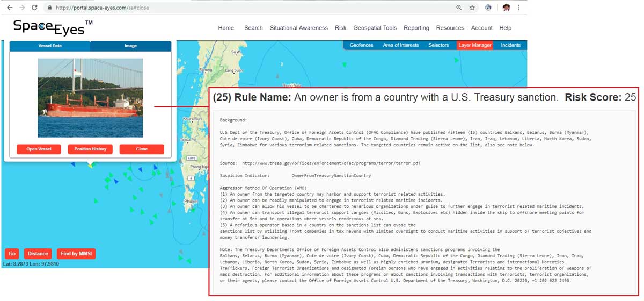
Task: Click the user profile avatar icon
Action: [506, 8]
